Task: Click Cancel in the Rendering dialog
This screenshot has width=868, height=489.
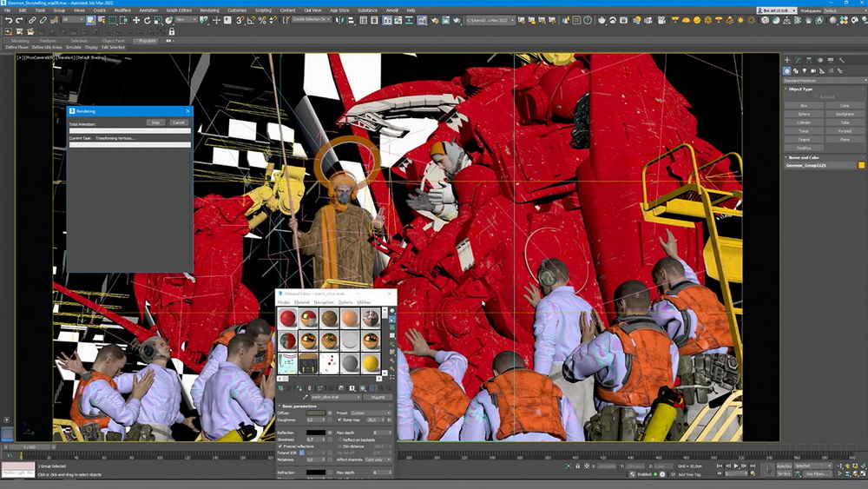Action: (178, 122)
